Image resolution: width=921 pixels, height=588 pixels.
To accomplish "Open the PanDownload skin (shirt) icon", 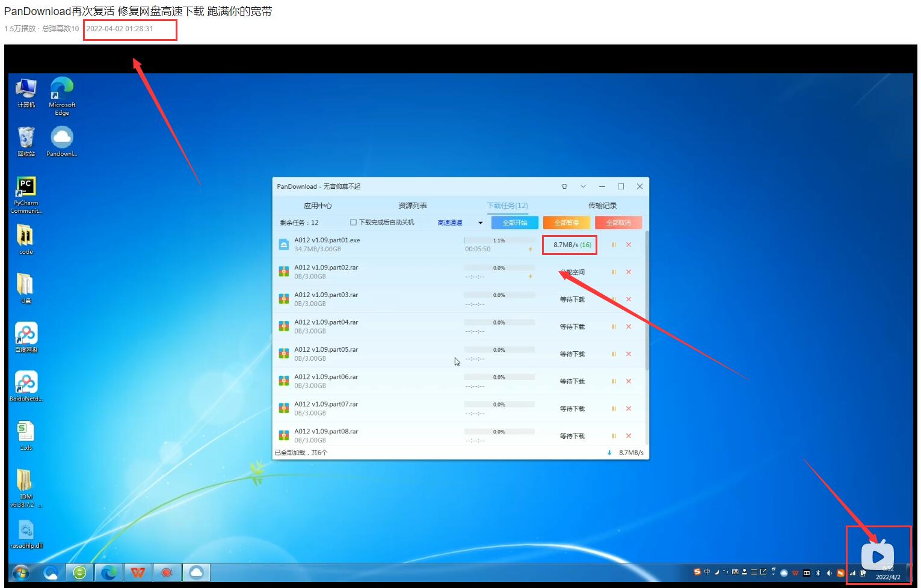I will coord(564,186).
